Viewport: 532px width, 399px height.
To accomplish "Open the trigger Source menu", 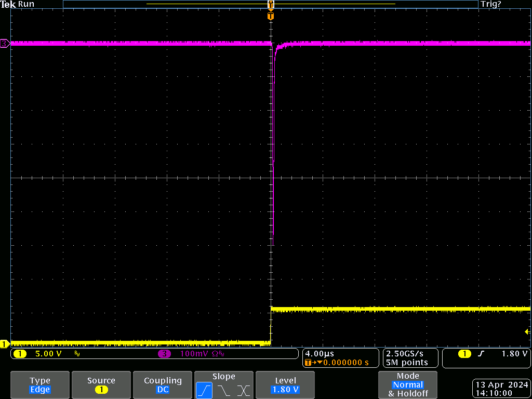I will [101, 385].
